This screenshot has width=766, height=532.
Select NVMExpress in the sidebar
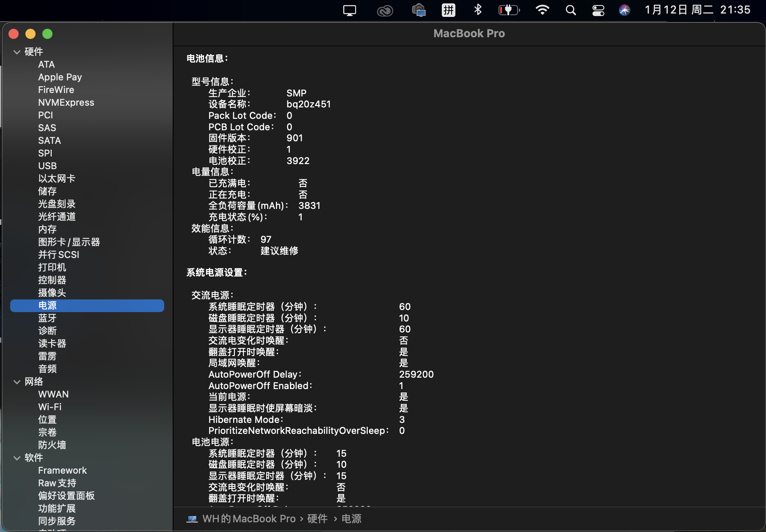point(66,102)
